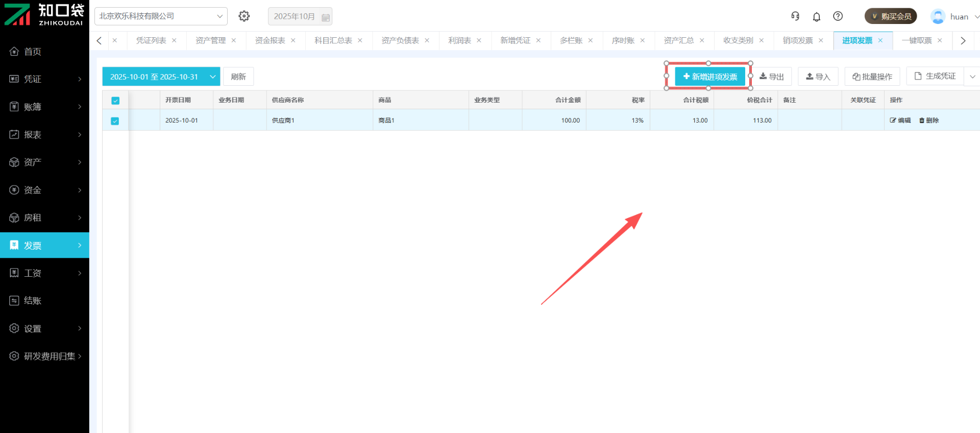Switch to the 销项发票 tab
This screenshot has width=980, height=433.
click(x=798, y=40)
